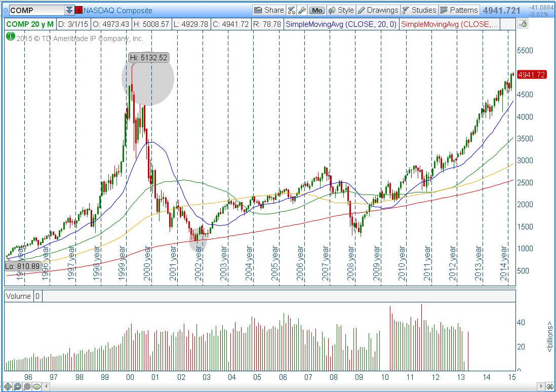The width and height of the screenshot is (556, 392).
Task: Click the icon at right end of studies bar
Action: (x=523, y=24)
